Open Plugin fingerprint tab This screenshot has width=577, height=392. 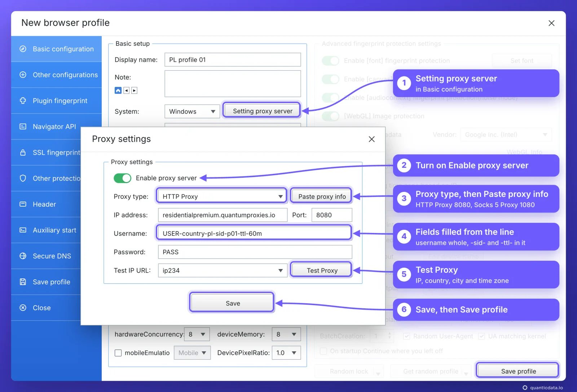tap(56, 101)
